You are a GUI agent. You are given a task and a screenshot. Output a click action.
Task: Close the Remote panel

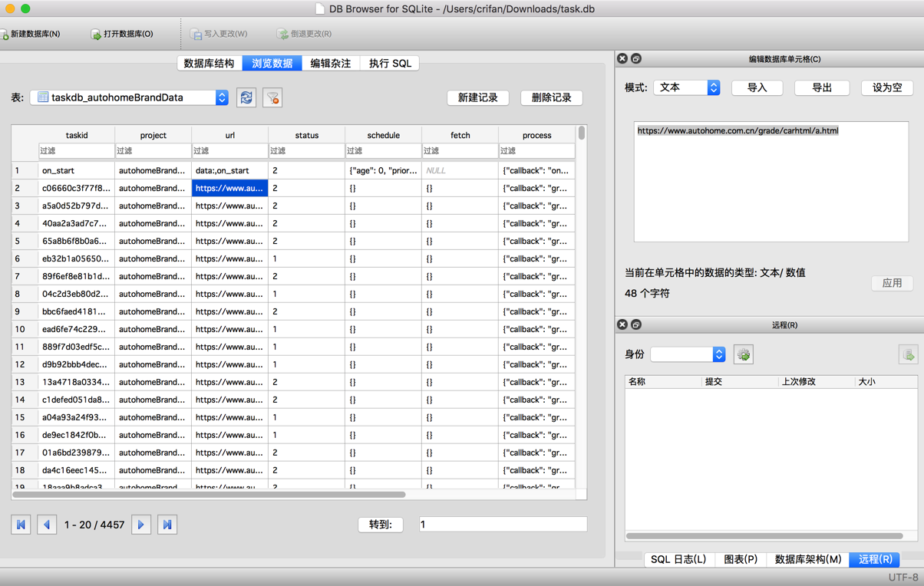tap(622, 325)
